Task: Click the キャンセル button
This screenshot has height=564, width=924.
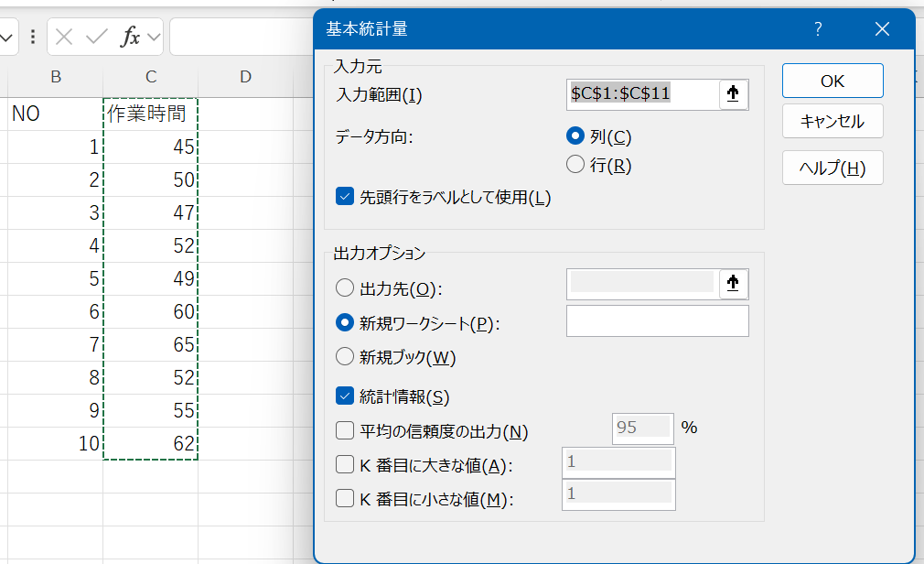Action: [x=832, y=121]
